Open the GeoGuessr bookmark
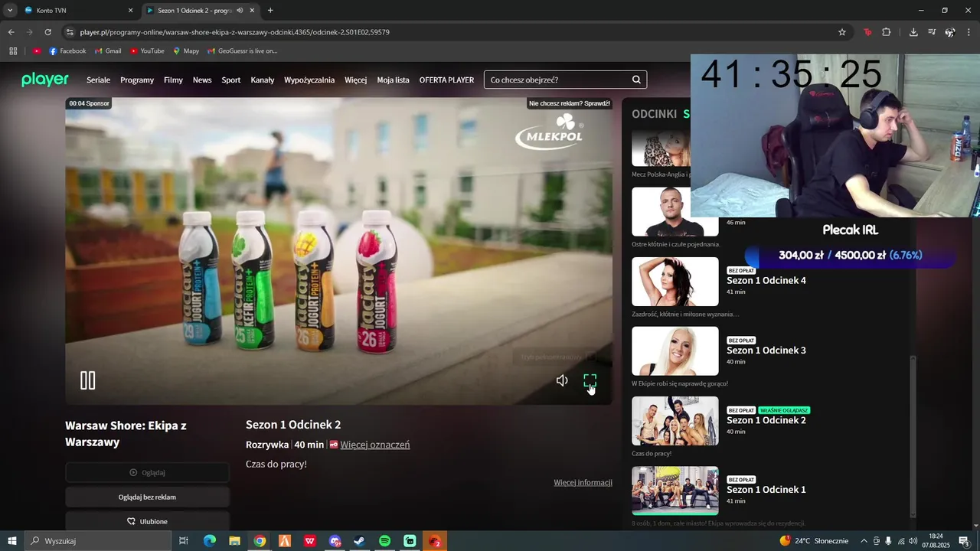The width and height of the screenshot is (980, 551). tap(242, 51)
